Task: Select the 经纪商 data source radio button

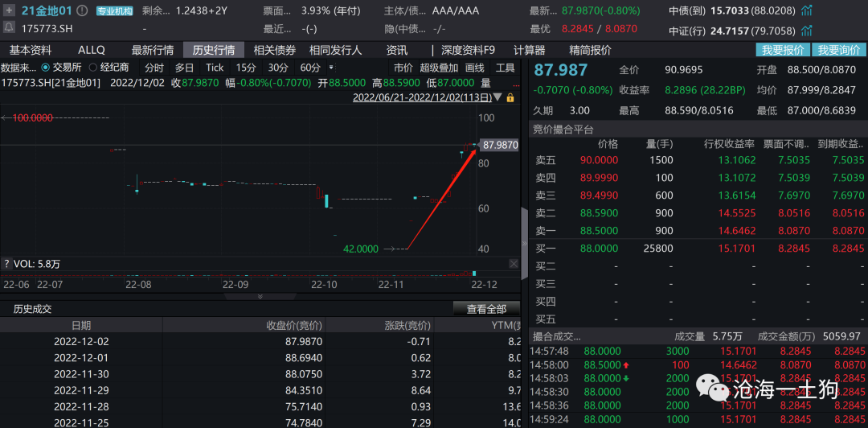Action: tap(93, 68)
